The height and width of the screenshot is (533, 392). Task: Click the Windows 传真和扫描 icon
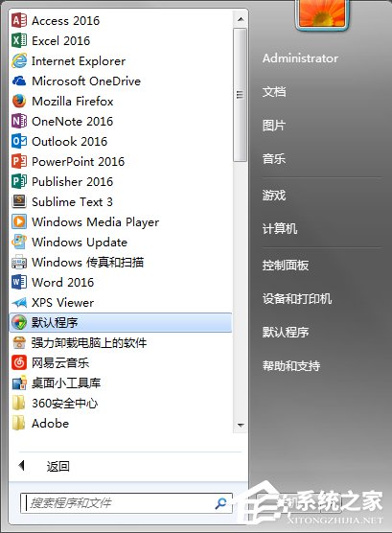point(19,262)
